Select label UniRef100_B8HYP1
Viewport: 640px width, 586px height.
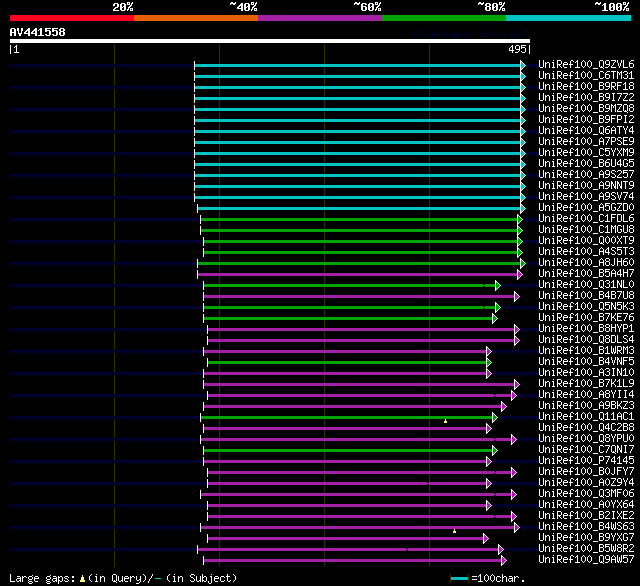(x=586, y=329)
